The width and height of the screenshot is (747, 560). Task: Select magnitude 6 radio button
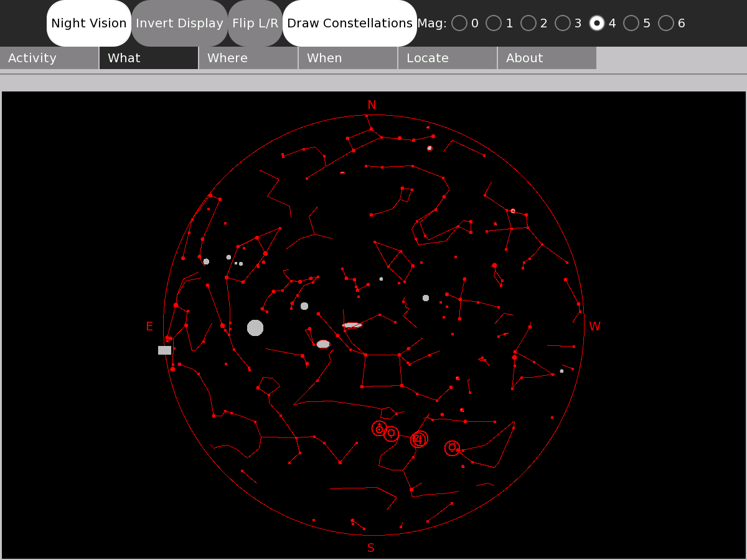pyautogui.click(x=666, y=23)
